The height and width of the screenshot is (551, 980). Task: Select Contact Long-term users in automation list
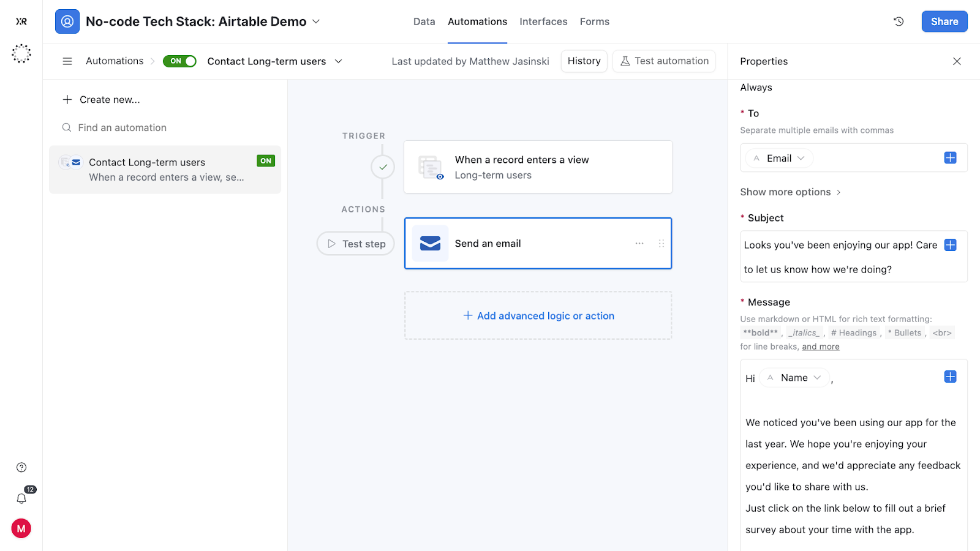point(165,170)
